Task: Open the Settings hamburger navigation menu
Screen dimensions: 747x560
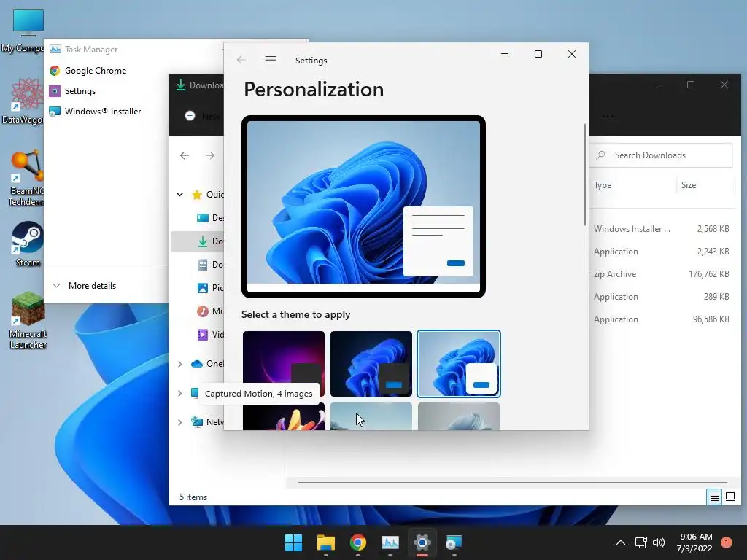Action: point(271,60)
